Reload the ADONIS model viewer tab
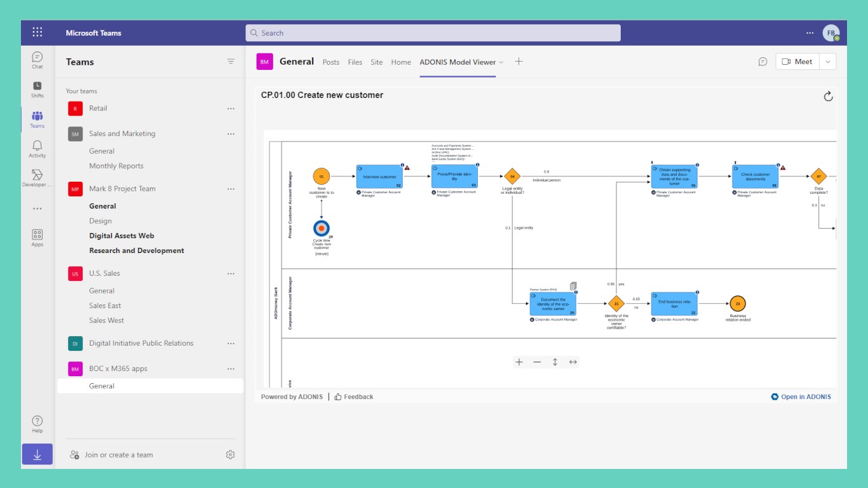The height and width of the screenshot is (488, 868). click(828, 96)
